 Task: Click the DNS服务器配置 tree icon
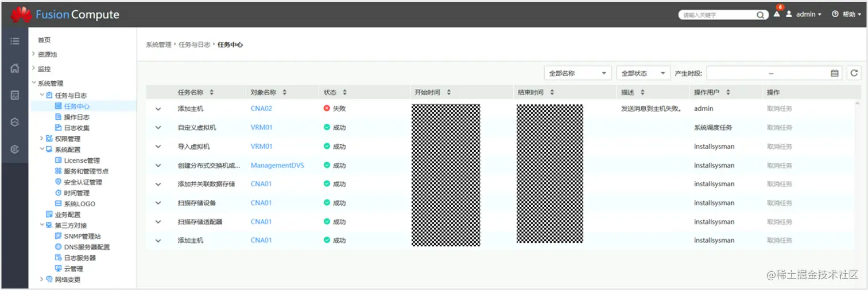coord(58,247)
